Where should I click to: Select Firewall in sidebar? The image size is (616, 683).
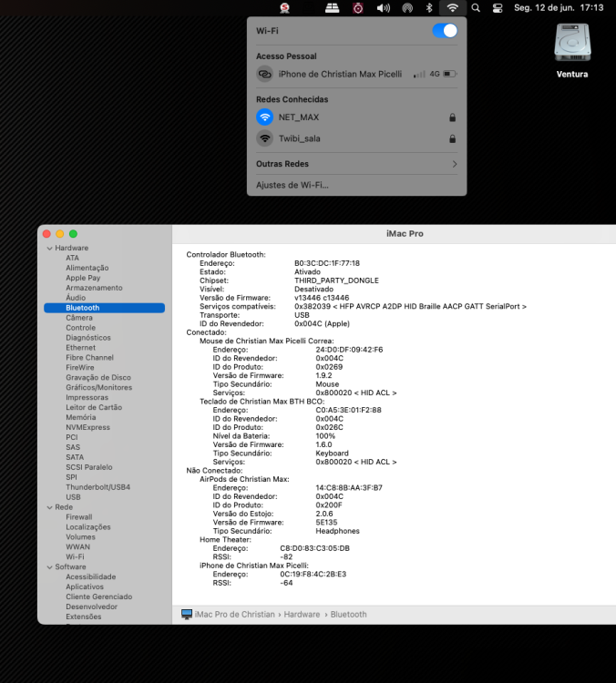point(79,517)
